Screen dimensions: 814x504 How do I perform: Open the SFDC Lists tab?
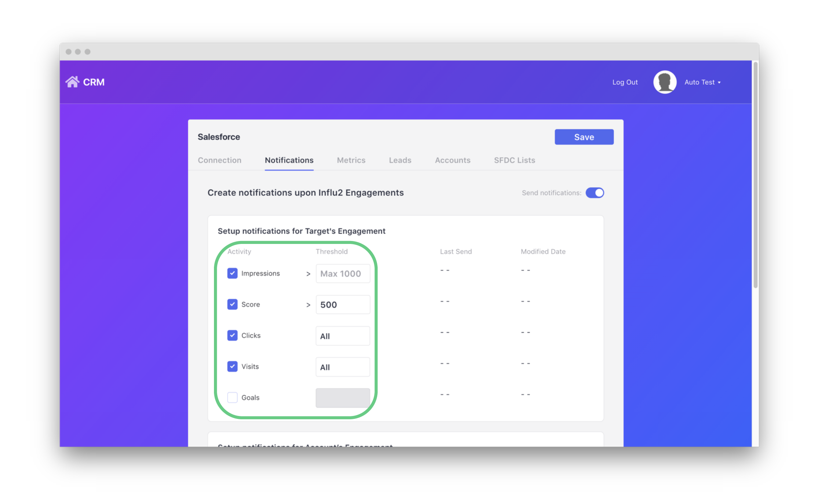click(x=514, y=160)
